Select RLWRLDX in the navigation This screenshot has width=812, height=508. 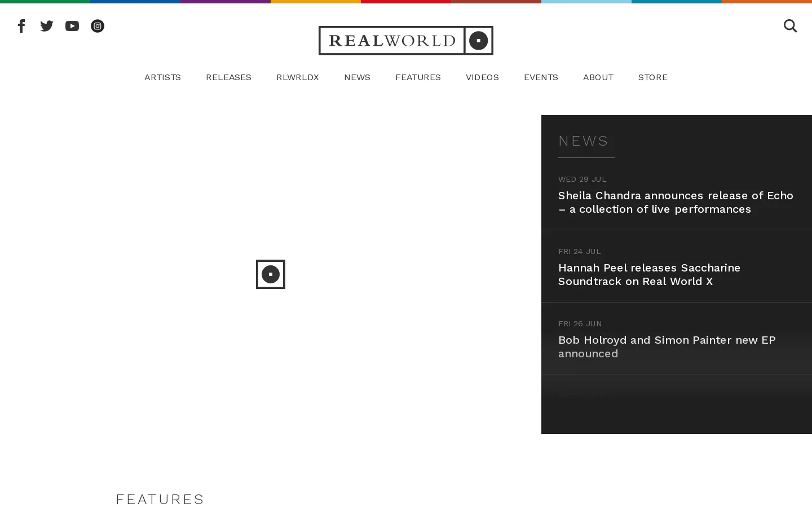[x=298, y=77]
